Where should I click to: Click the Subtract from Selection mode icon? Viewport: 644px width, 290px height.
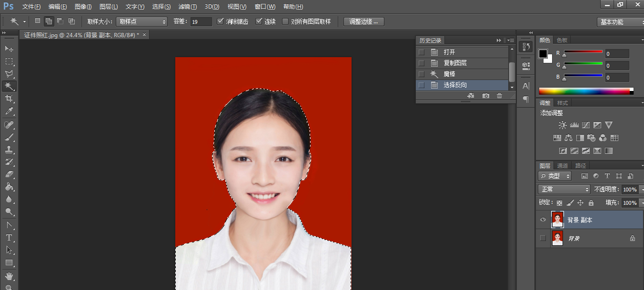(60, 21)
